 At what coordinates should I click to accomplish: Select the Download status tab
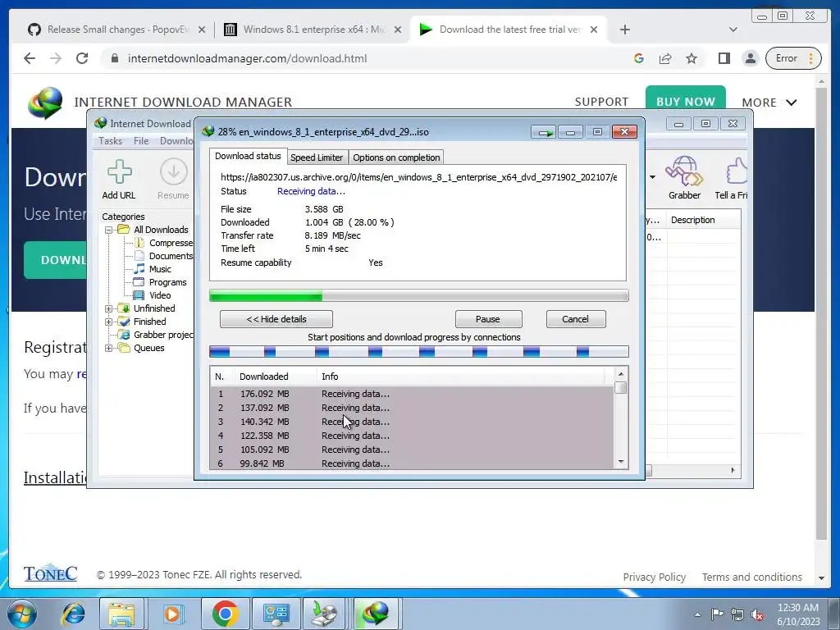coord(248,156)
